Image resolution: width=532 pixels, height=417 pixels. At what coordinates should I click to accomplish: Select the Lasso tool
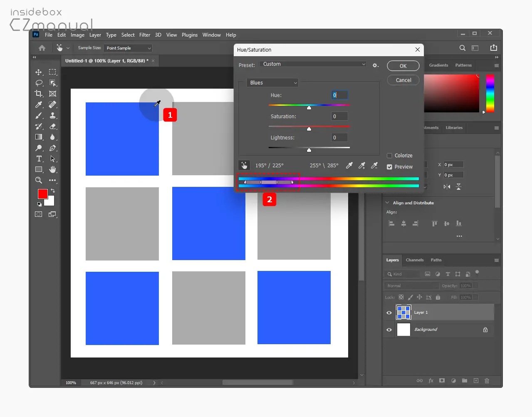coord(39,83)
